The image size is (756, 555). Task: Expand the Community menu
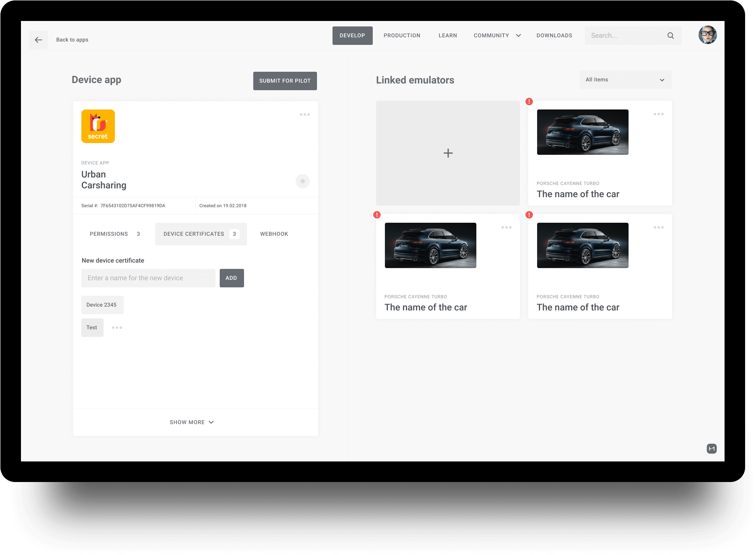pyautogui.click(x=497, y=36)
